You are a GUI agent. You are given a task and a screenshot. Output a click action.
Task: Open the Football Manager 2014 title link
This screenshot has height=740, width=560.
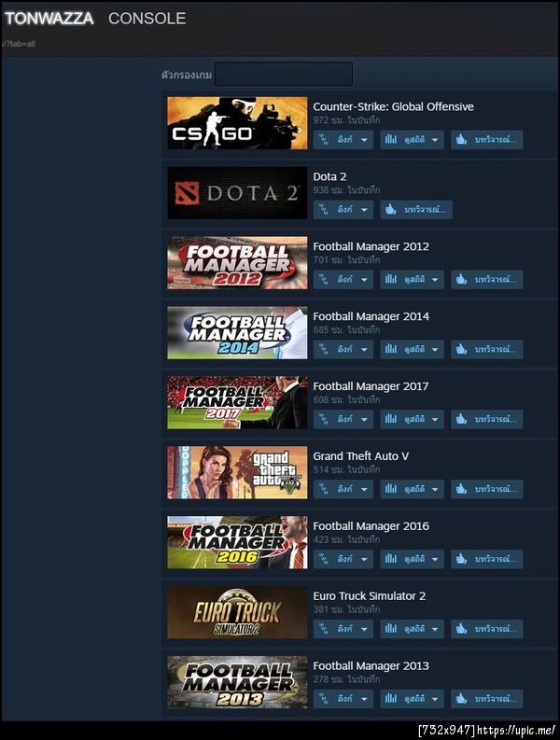coord(371,316)
